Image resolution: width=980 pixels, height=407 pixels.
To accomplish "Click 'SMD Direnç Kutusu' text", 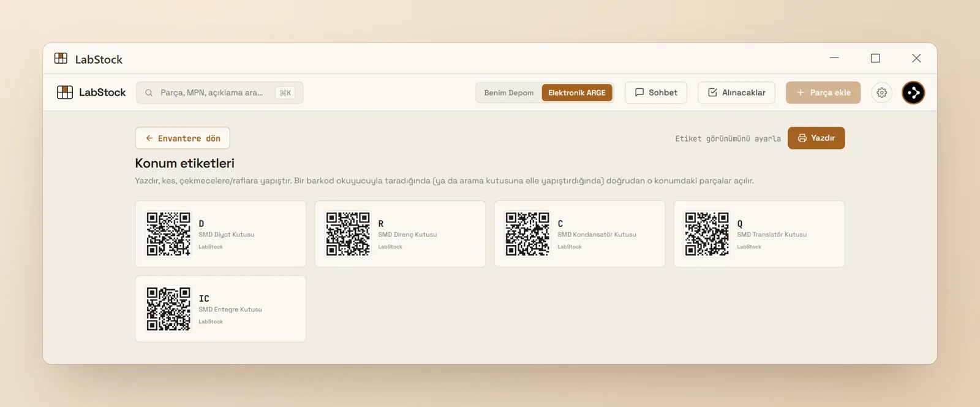I will pyautogui.click(x=407, y=235).
